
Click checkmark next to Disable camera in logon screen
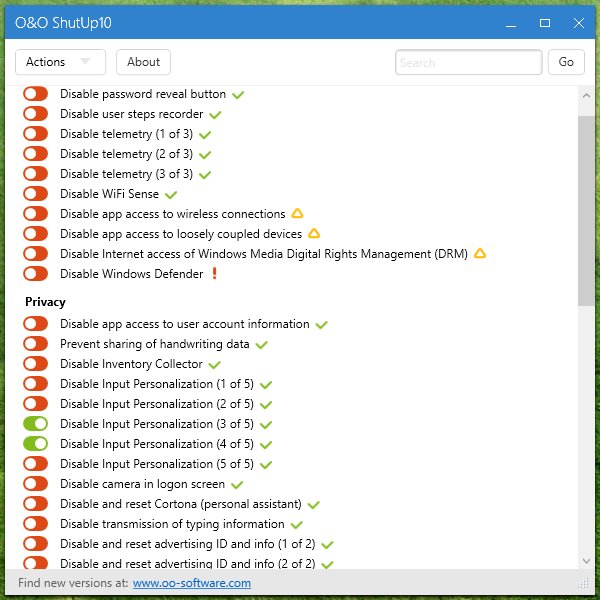(x=237, y=485)
